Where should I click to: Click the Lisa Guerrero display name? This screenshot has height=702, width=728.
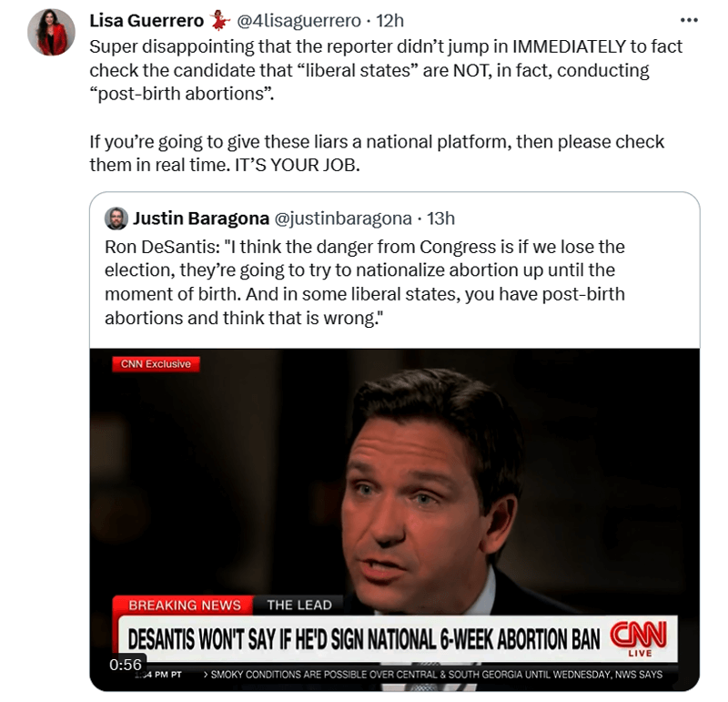[x=147, y=20]
